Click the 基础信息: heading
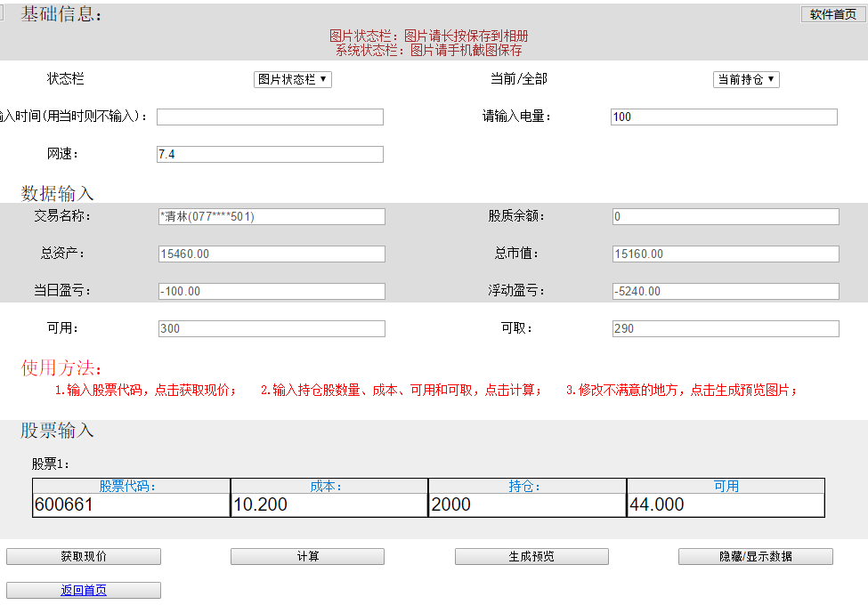 [61, 14]
